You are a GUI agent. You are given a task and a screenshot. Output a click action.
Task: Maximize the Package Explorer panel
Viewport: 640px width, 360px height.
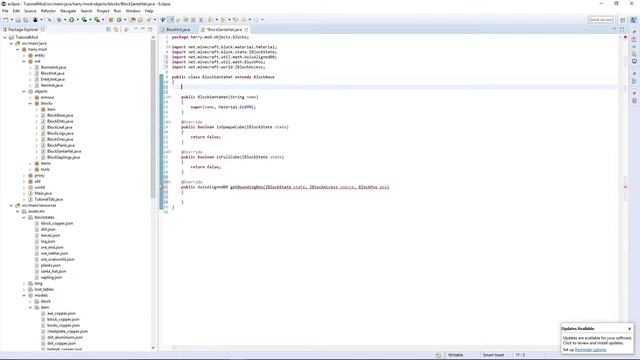click(x=150, y=29)
